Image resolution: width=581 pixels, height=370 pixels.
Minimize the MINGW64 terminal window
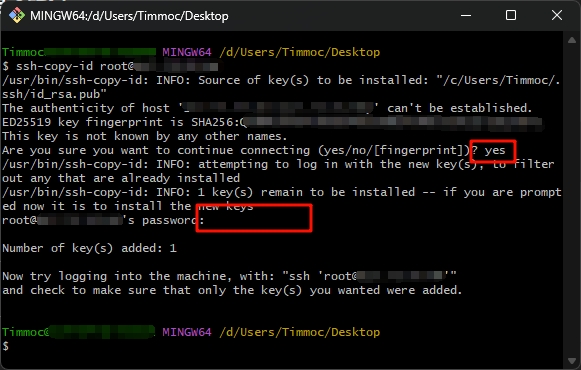click(x=466, y=16)
